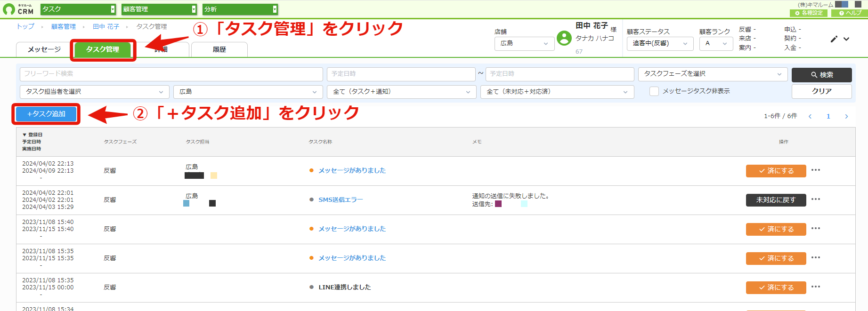Open the three-dot menu for the LINE連携しました row
The width and height of the screenshot is (868, 311).
click(x=816, y=287)
